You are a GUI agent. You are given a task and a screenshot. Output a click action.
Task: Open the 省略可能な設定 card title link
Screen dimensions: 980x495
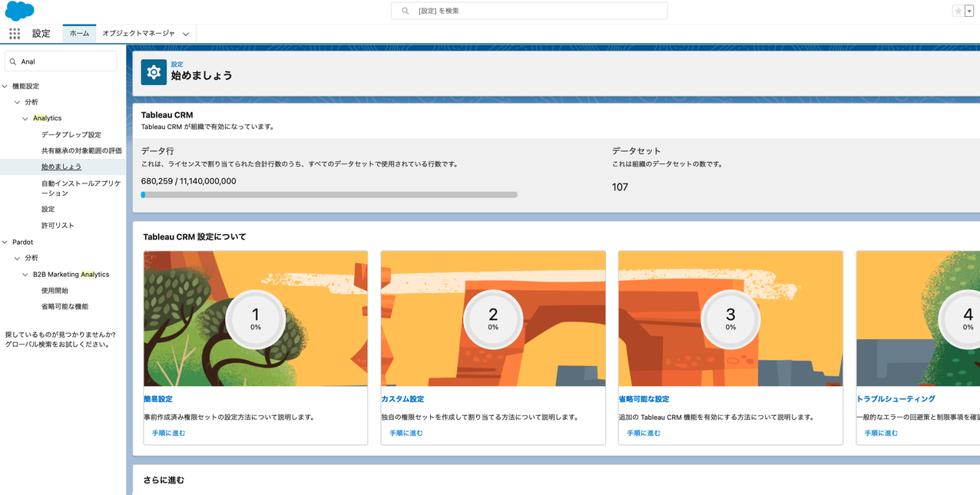(x=644, y=399)
